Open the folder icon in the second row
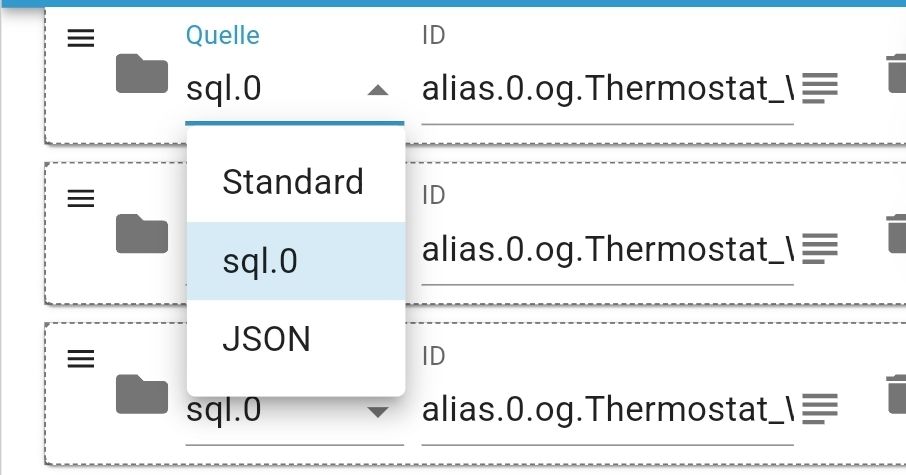 [x=142, y=234]
